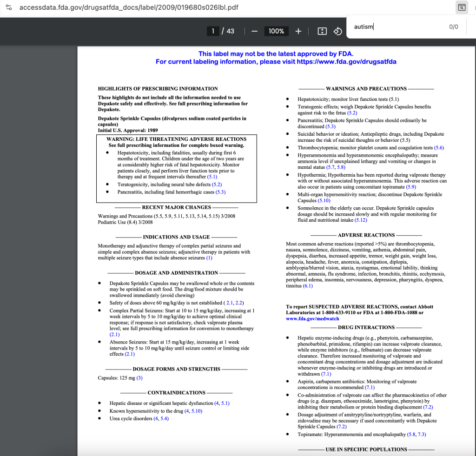Follow the (5.3) link after Pancreatitis fatal hemorrhagic cases
Screen dimensions: 476x456
coord(220,192)
